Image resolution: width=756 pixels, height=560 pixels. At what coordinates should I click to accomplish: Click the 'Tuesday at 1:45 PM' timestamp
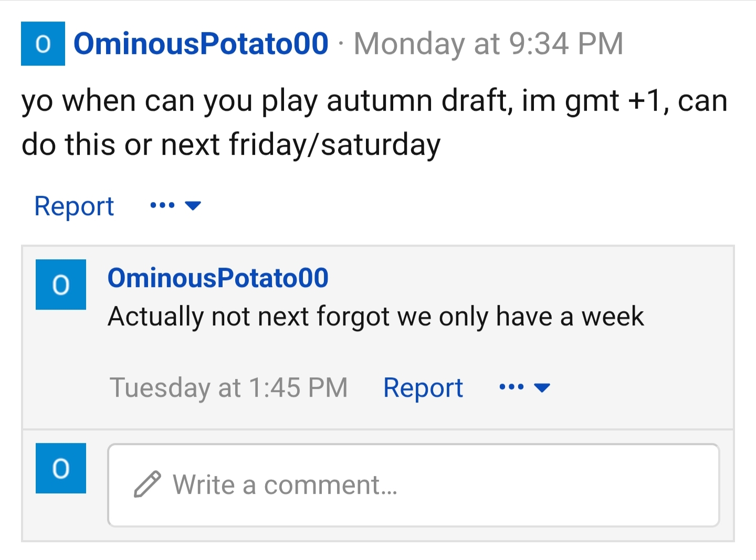coord(228,388)
